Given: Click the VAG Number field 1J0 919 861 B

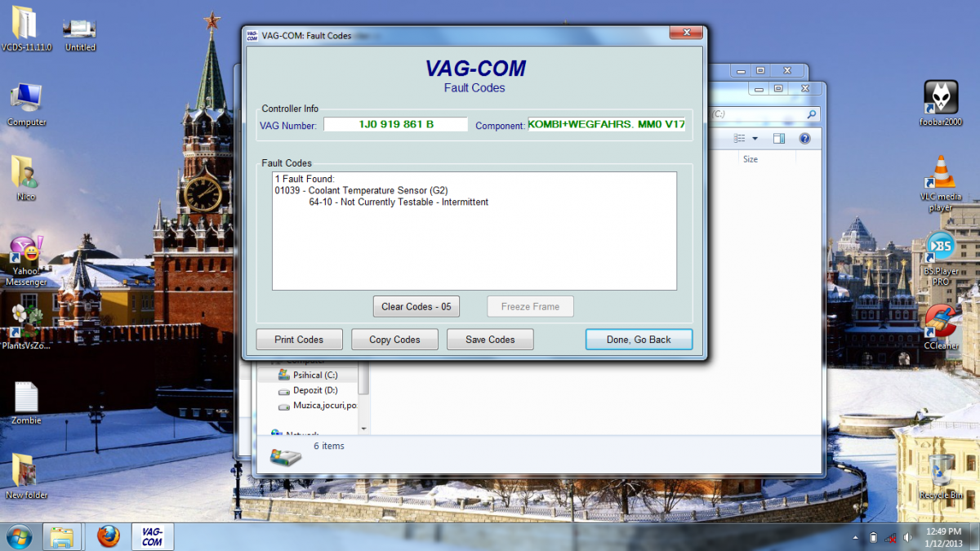Looking at the screenshot, I should pyautogui.click(x=396, y=124).
